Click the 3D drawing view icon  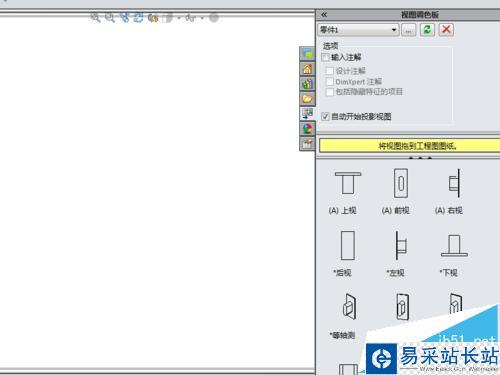pos(153,18)
